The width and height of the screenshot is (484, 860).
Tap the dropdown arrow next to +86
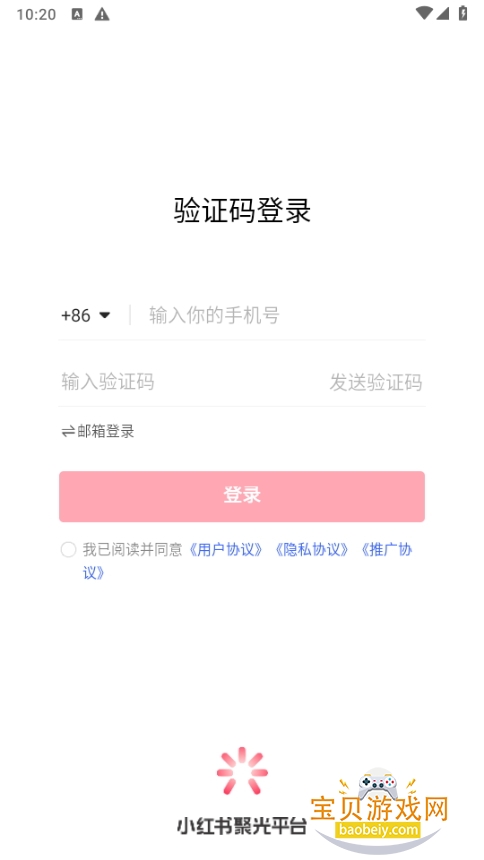104,315
